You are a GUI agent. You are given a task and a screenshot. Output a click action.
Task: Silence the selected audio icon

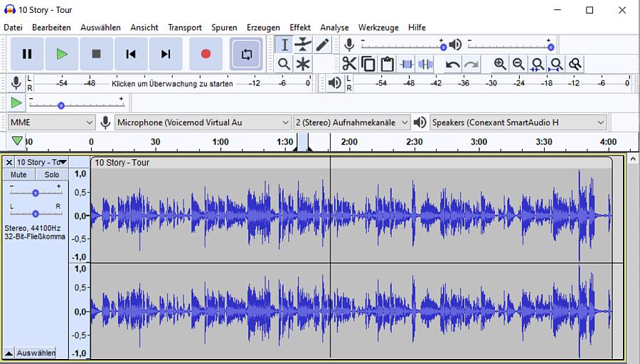pos(425,64)
